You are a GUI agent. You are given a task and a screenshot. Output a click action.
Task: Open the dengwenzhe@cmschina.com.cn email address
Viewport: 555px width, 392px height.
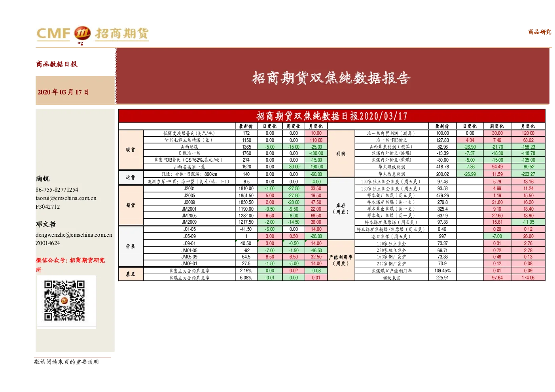pyautogui.click(x=74, y=235)
